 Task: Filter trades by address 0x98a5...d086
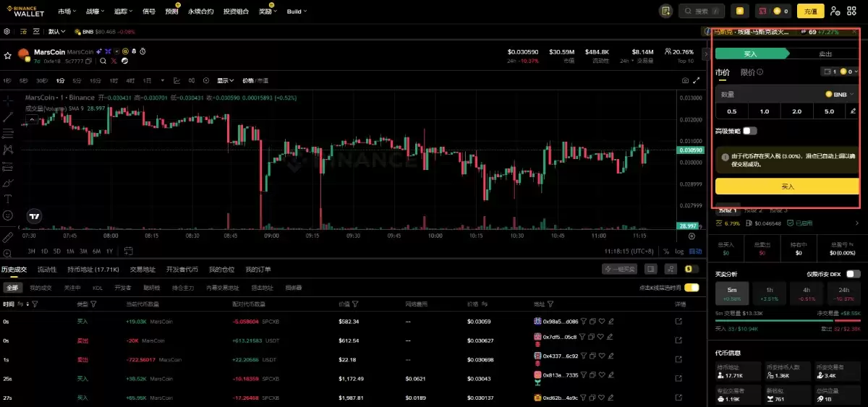[x=584, y=321]
